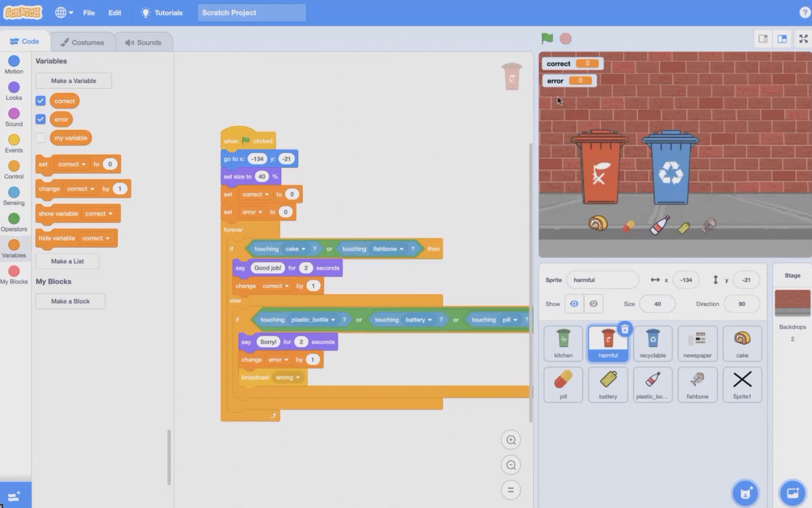The height and width of the screenshot is (508, 812).
Task: Switch to the Sounds tab
Action: pyautogui.click(x=143, y=41)
